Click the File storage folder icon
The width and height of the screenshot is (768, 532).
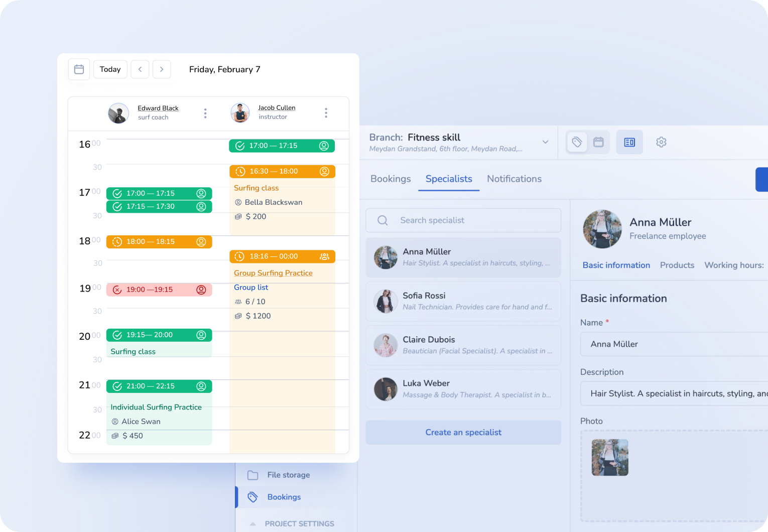tap(252, 474)
